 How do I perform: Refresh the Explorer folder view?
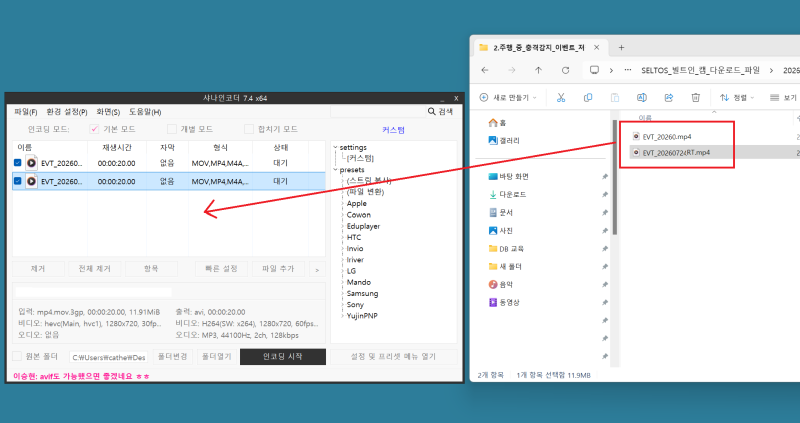click(565, 70)
